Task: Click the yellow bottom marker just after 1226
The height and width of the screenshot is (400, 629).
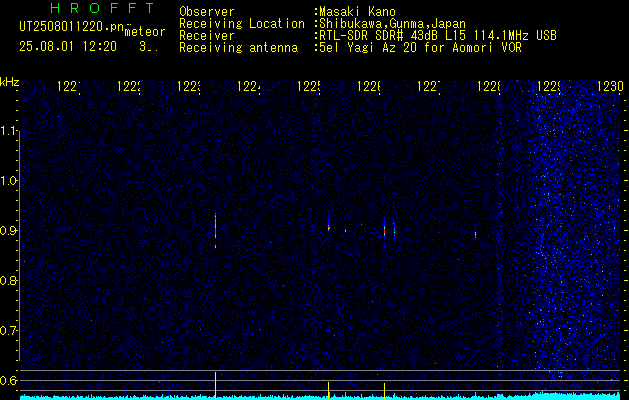Action: click(x=384, y=391)
